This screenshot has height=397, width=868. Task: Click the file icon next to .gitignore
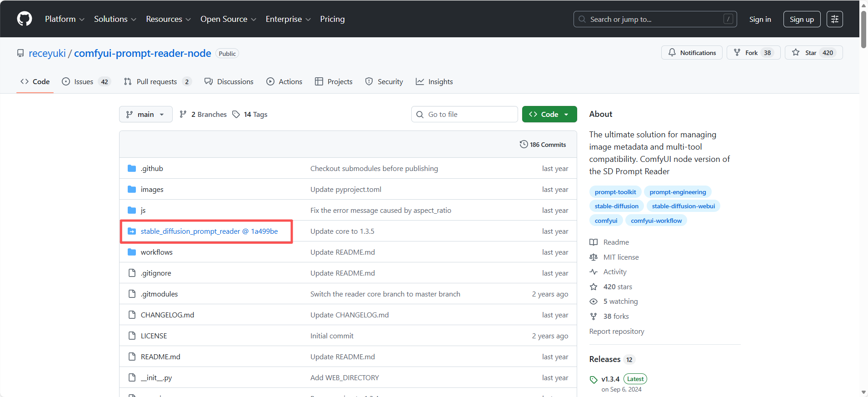click(x=132, y=273)
